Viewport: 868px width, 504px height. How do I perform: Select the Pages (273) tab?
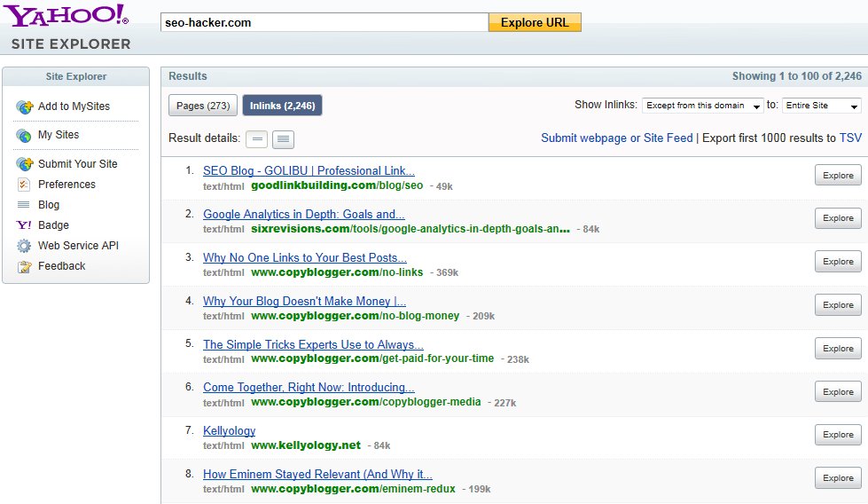click(203, 106)
